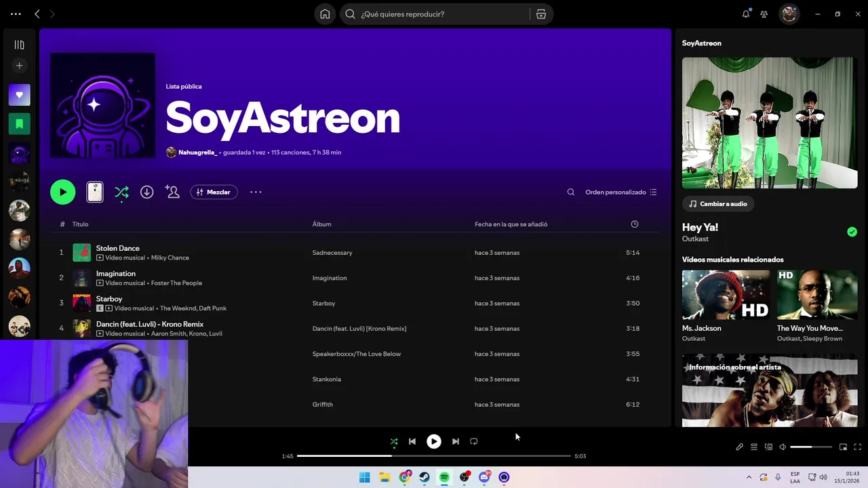Click the Mezclar button

coord(214,192)
